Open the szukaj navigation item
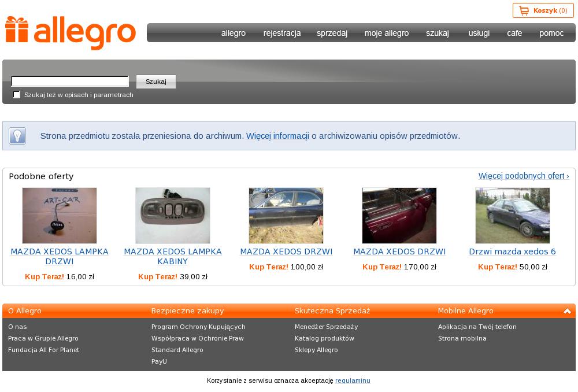Image resolution: width=578 pixels, height=392 pixels. click(x=438, y=33)
